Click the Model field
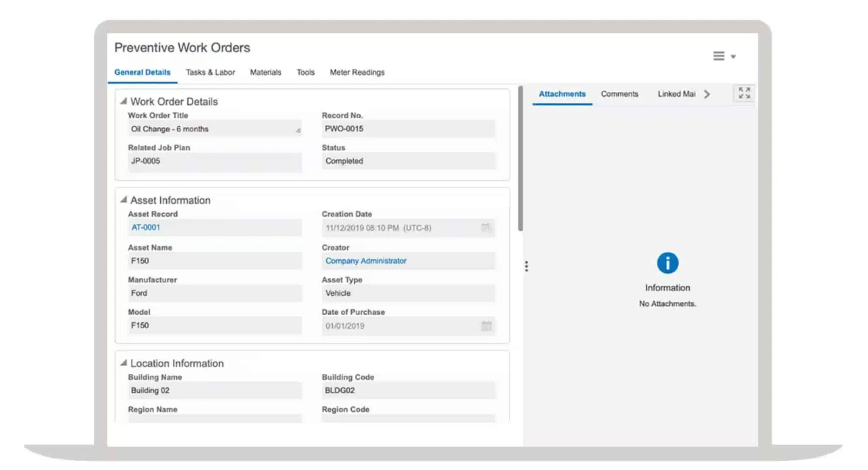 [215, 325]
